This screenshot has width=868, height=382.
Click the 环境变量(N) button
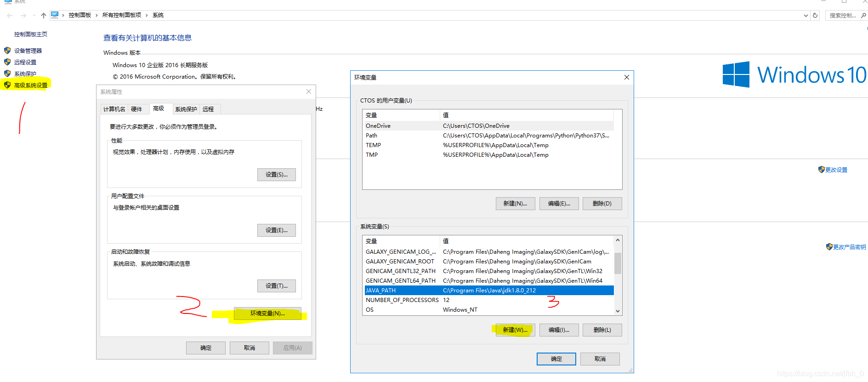click(x=267, y=313)
